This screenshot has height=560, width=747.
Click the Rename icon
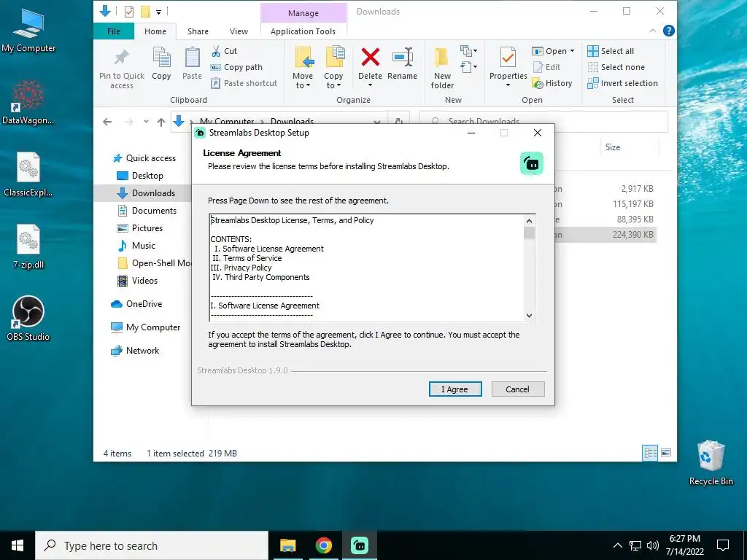[x=403, y=57]
